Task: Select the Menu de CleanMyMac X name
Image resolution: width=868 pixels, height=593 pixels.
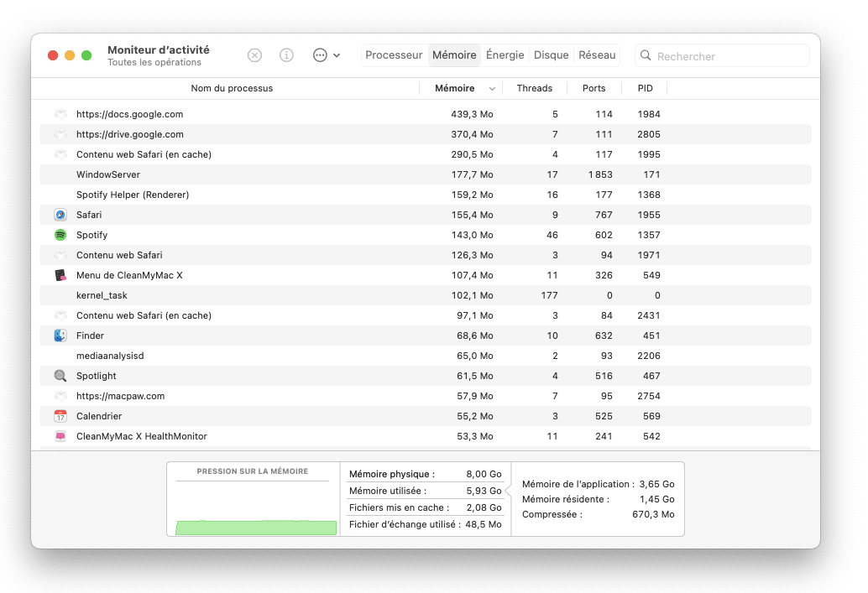Action: pyautogui.click(x=129, y=275)
